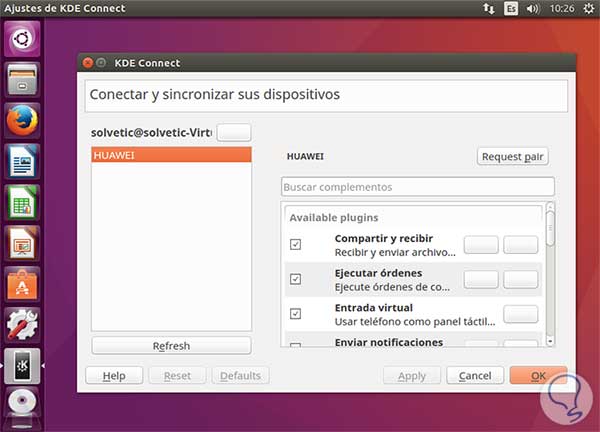Launch Firefox web browser
The height and width of the screenshot is (432, 600).
22,121
